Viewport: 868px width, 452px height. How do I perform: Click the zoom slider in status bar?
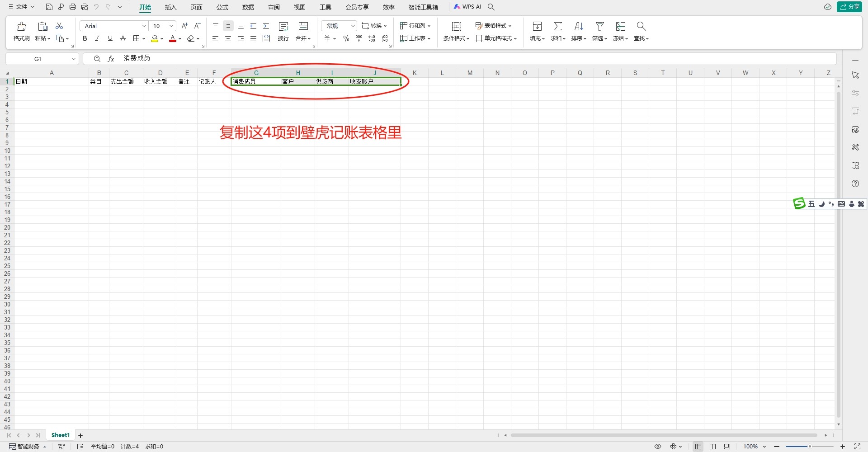coord(809,447)
